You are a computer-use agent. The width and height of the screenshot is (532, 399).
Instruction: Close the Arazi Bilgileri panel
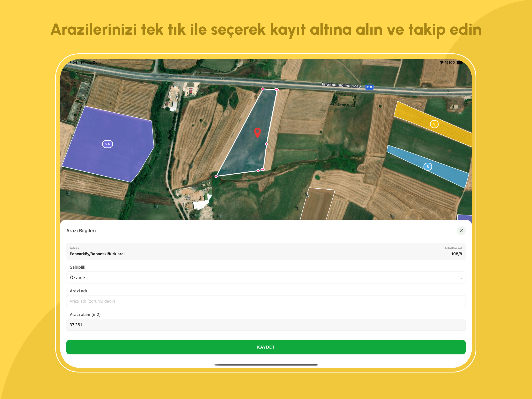pos(461,230)
